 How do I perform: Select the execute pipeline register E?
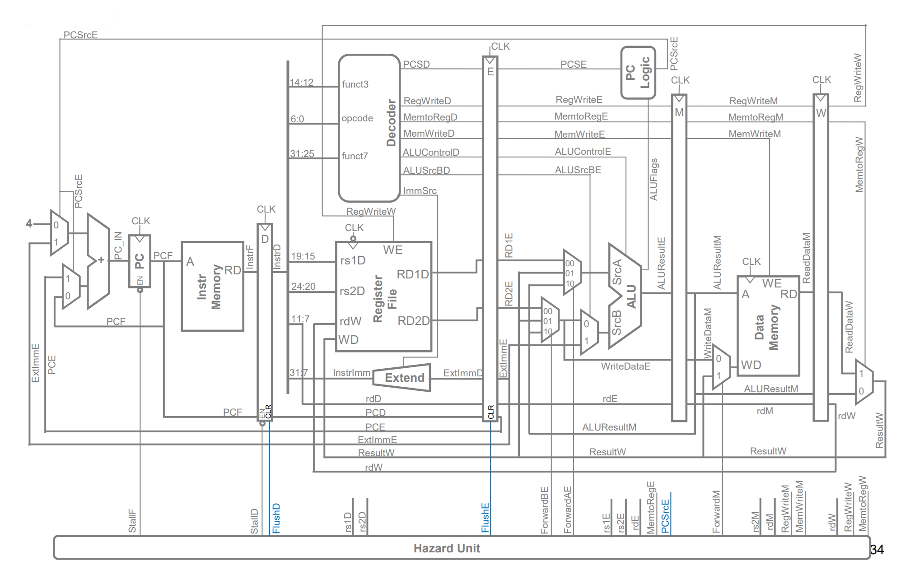[x=490, y=239]
